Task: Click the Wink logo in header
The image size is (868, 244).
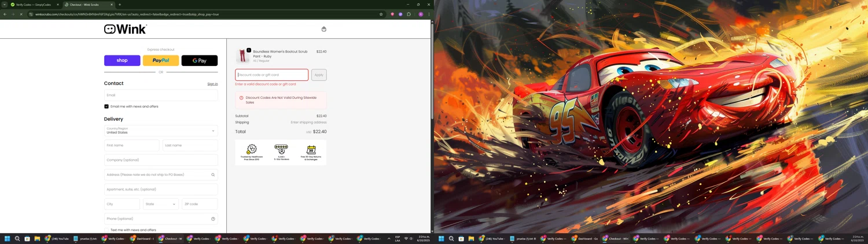Action: [x=126, y=29]
